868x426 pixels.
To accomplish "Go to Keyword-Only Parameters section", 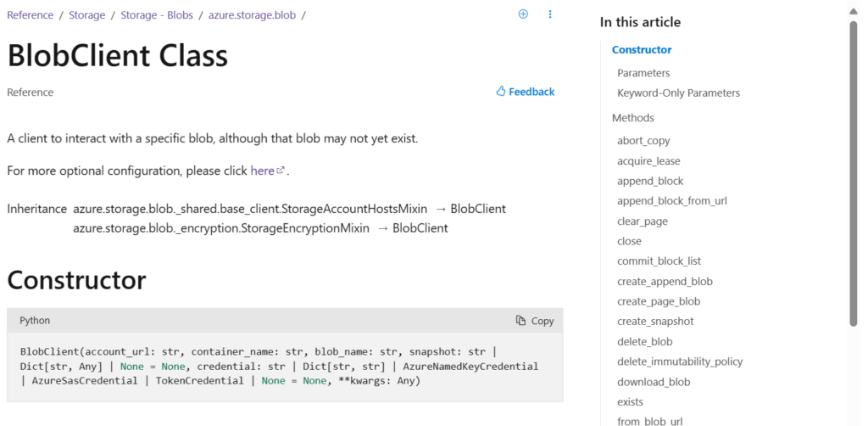I will (x=678, y=93).
